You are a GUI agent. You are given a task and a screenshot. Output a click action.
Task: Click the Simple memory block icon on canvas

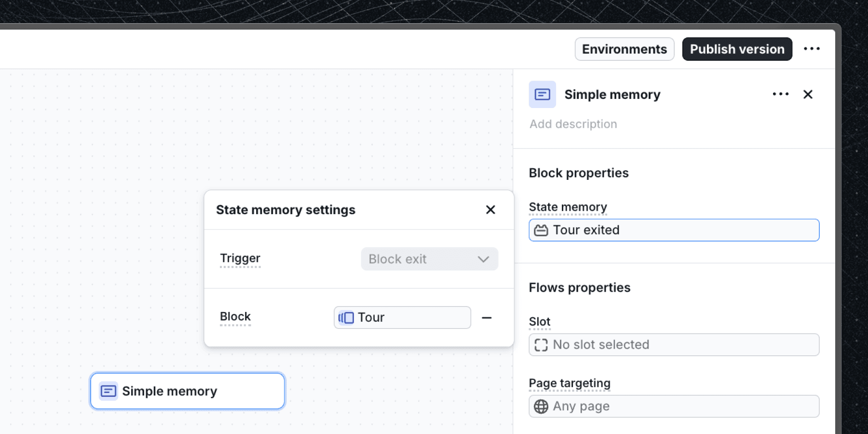pos(108,391)
